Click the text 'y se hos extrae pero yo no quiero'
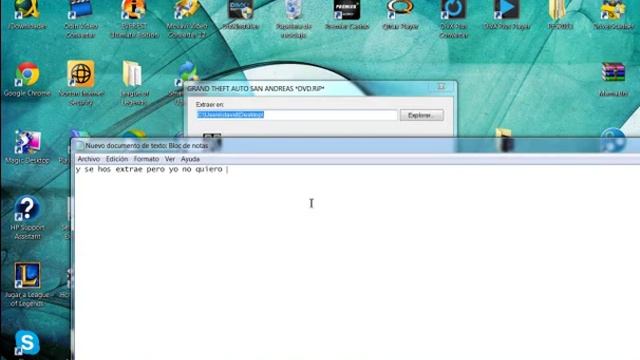This screenshot has width=640, height=360. point(149,169)
